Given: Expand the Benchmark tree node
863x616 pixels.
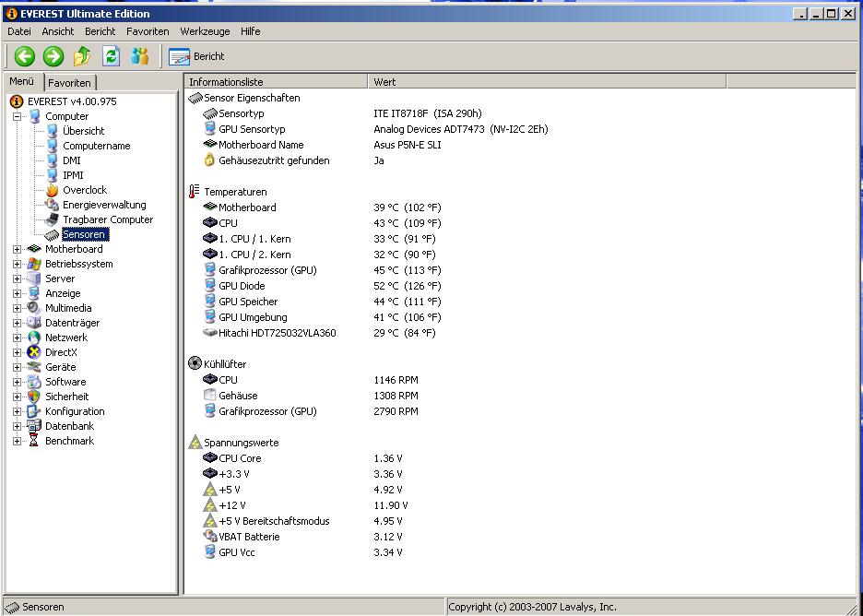Looking at the screenshot, I should coord(18,441).
